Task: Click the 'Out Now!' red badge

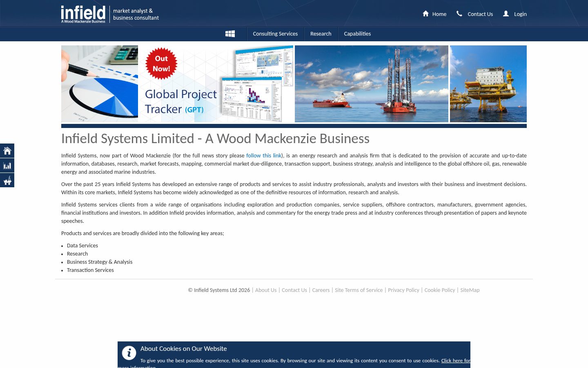Action: [161, 63]
